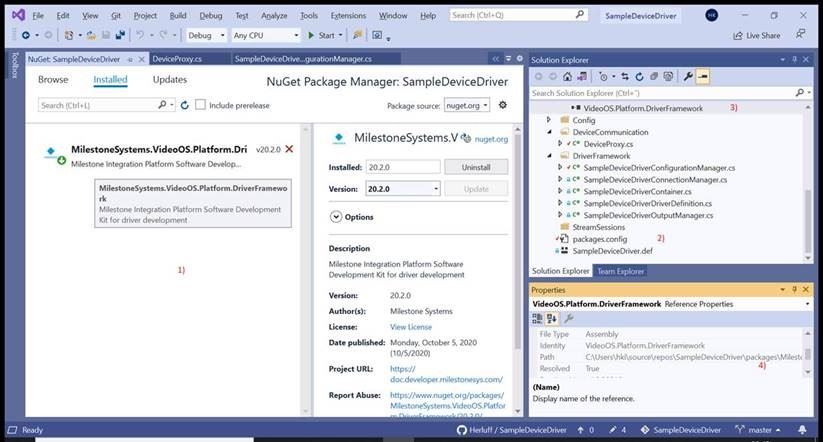The width and height of the screenshot is (823, 442).
Task: Switch to the Updates tab
Action: [x=170, y=79]
